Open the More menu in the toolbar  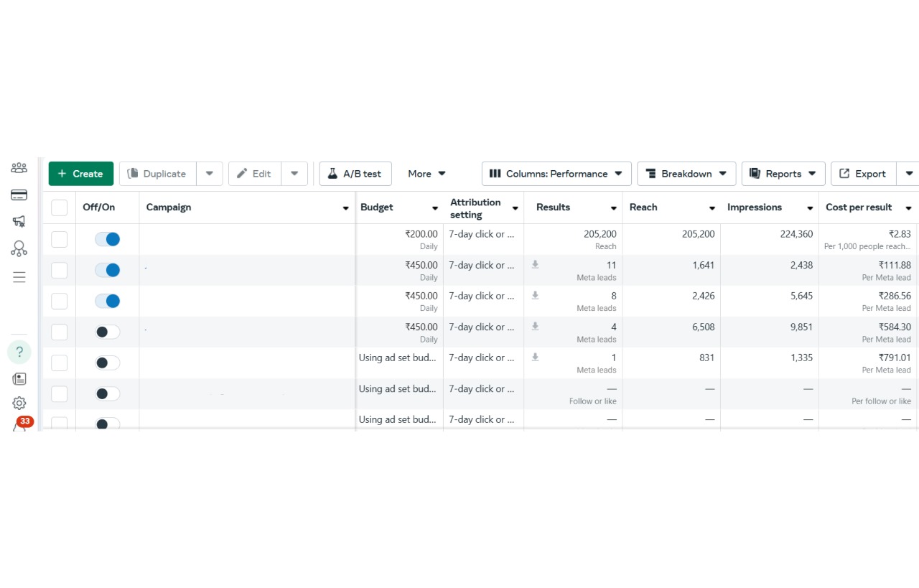(426, 174)
